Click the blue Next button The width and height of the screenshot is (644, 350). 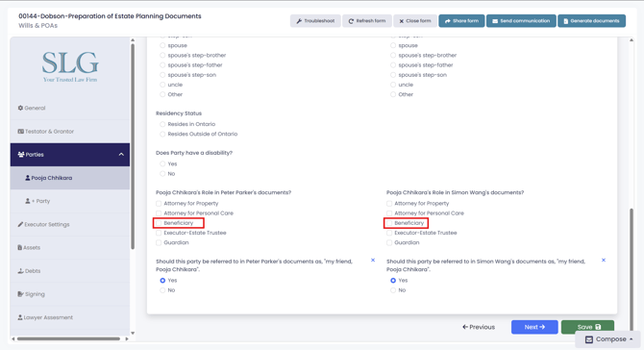[534, 327]
